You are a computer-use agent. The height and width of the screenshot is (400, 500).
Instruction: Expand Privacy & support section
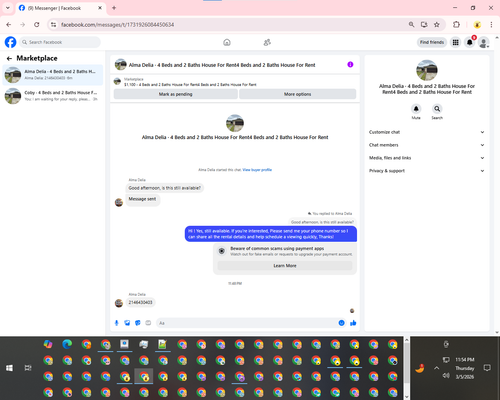coord(426,171)
